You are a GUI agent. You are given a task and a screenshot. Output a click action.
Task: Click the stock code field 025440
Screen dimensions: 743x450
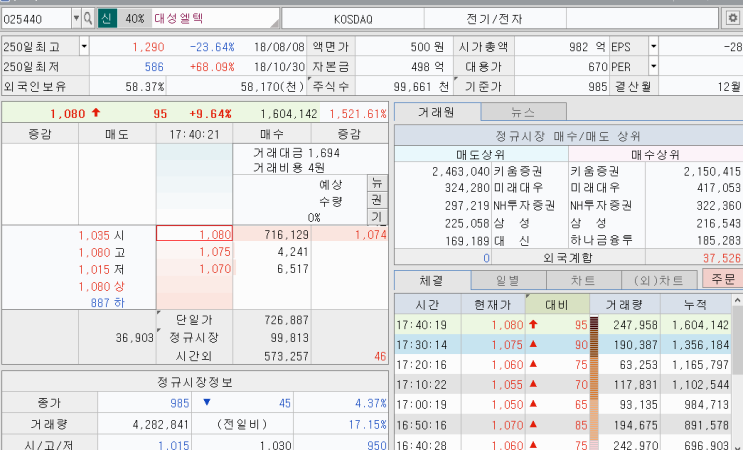(x=36, y=19)
